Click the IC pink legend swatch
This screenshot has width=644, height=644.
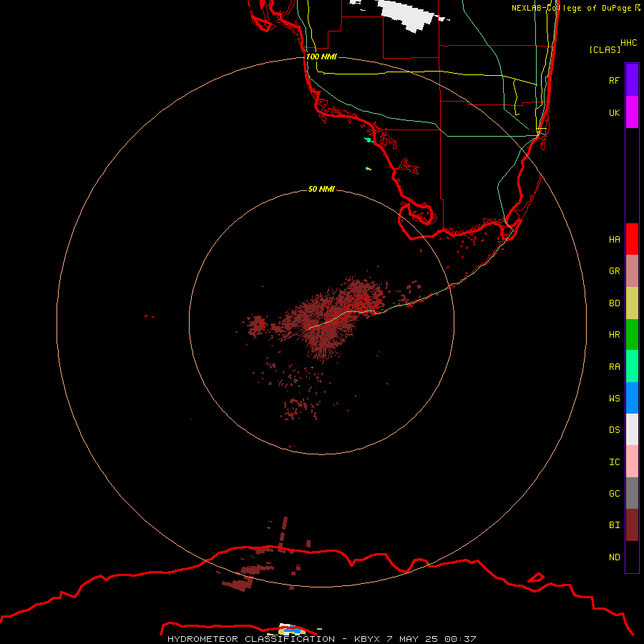tap(632, 462)
